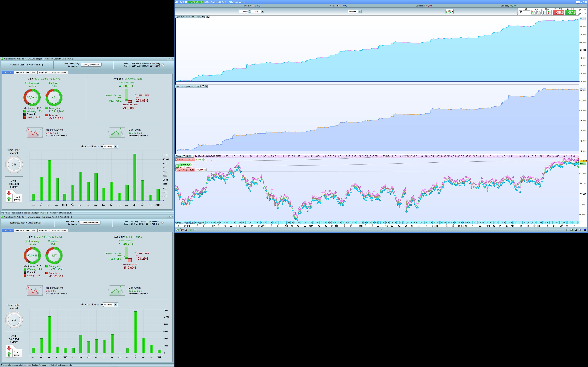Screen dimensions: 588x367
Task: Click the zoom out magnifier on chart
Action: (x=580, y=230)
